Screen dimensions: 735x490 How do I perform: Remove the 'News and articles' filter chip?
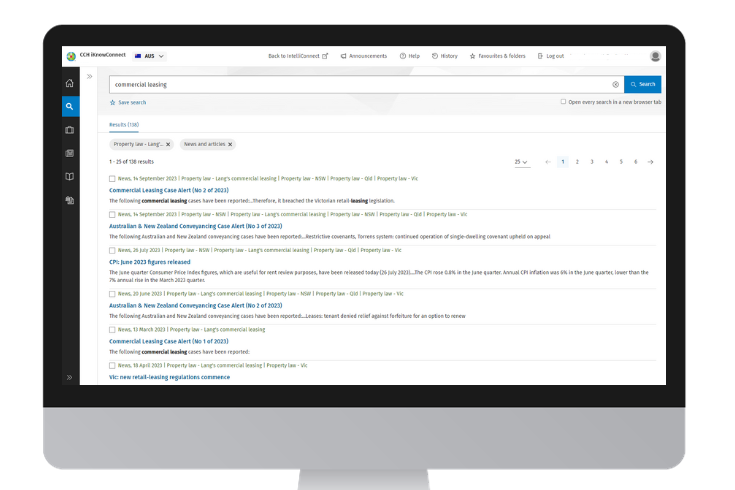[230, 144]
